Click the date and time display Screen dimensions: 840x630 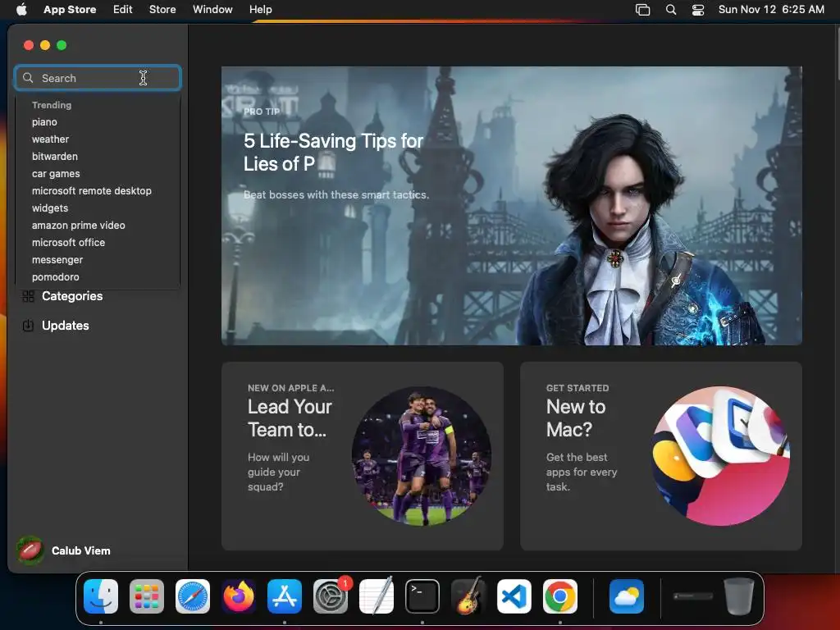click(x=771, y=10)
